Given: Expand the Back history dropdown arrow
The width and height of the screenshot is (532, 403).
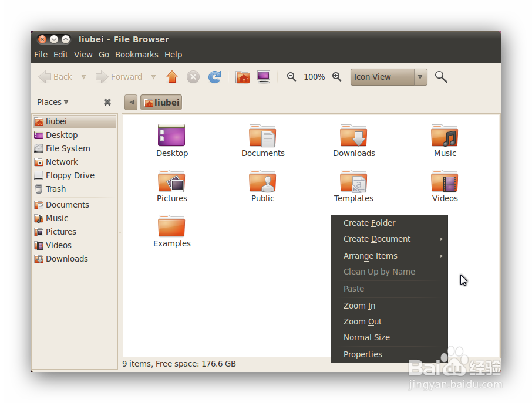Looking at the screenshot, I should [83, 77].
